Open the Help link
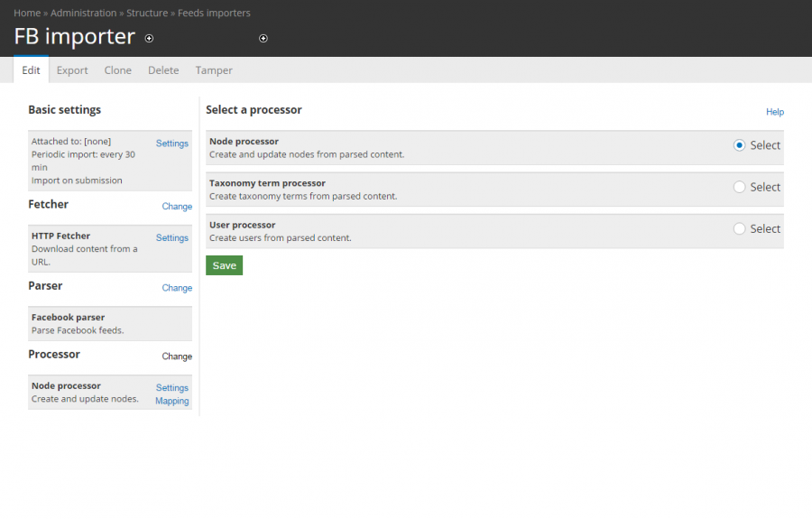 tap(775, 112)
